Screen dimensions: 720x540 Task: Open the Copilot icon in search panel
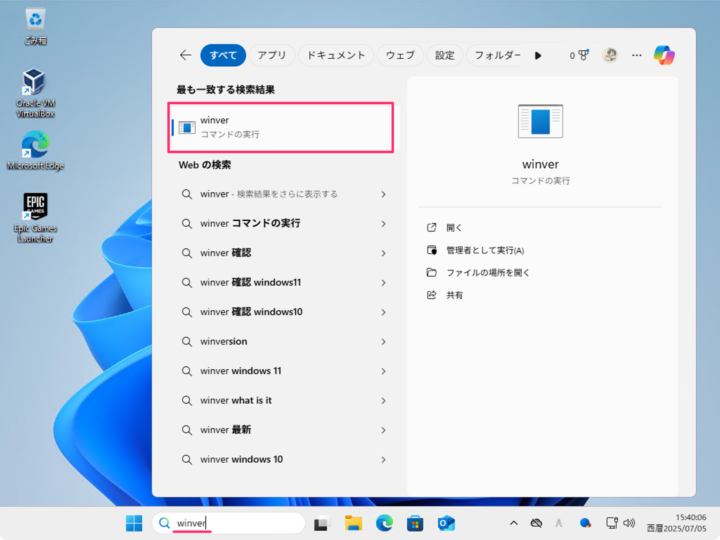[664, 55]
